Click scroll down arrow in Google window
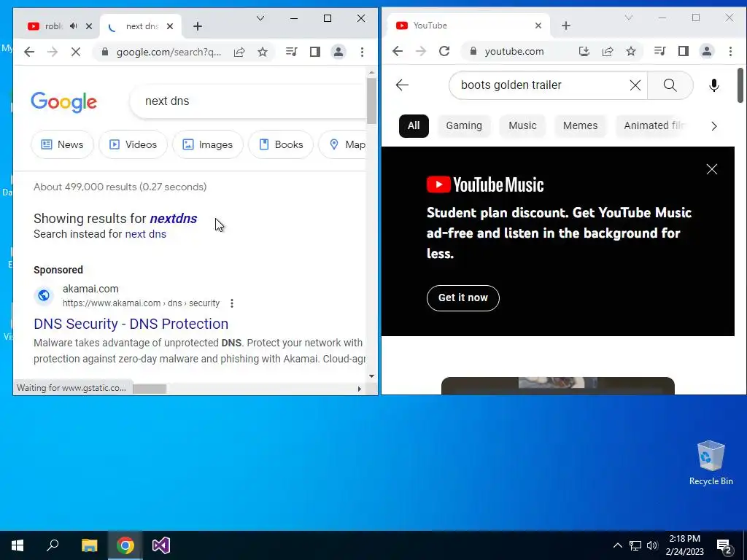The height and width of the screenshot is (560, 747). pos(371,376)
